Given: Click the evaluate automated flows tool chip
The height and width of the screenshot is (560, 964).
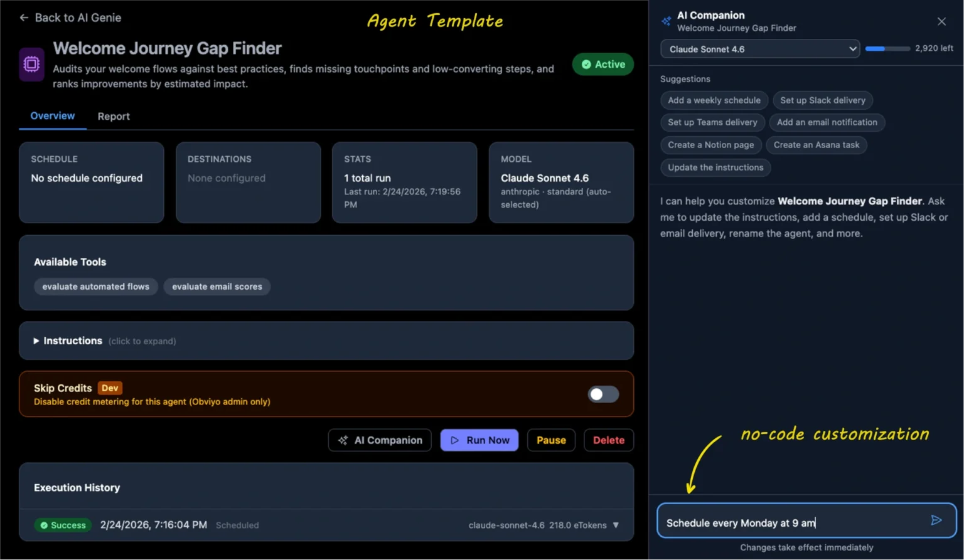Looking at the screenshot, I should [x=95, y=287].
